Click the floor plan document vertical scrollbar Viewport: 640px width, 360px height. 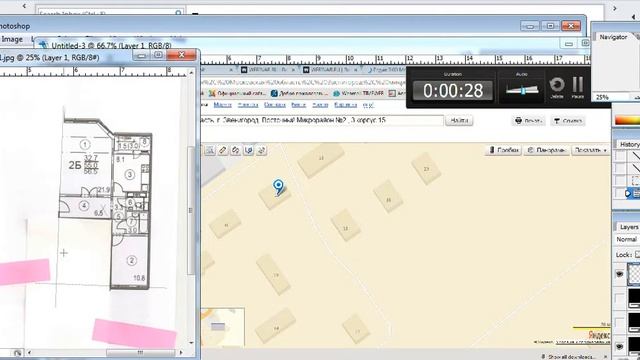pos(190,210)
